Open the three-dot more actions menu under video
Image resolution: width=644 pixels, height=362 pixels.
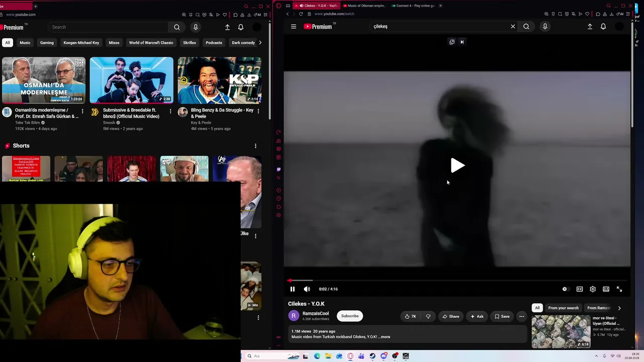click(x=522, y=316)
